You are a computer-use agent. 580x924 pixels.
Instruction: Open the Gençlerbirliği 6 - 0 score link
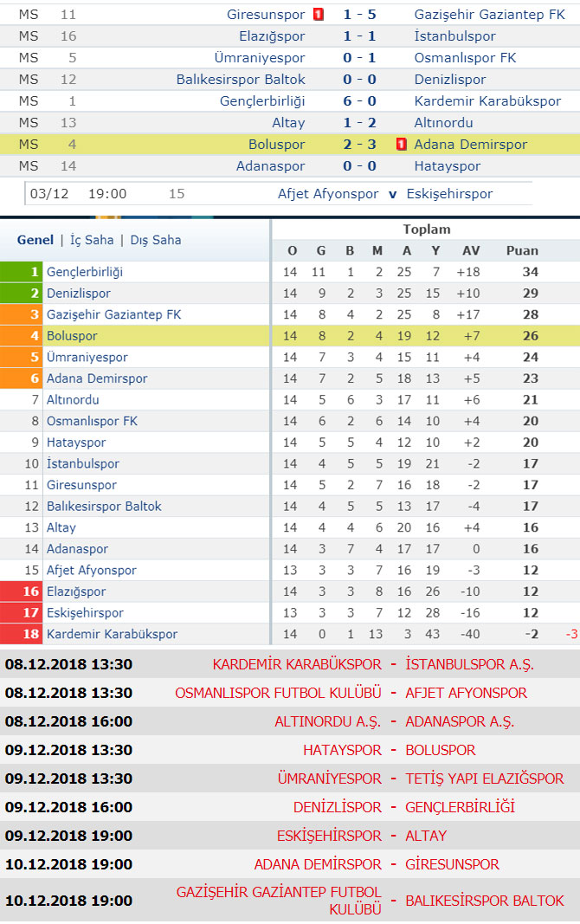coord(359,100)
